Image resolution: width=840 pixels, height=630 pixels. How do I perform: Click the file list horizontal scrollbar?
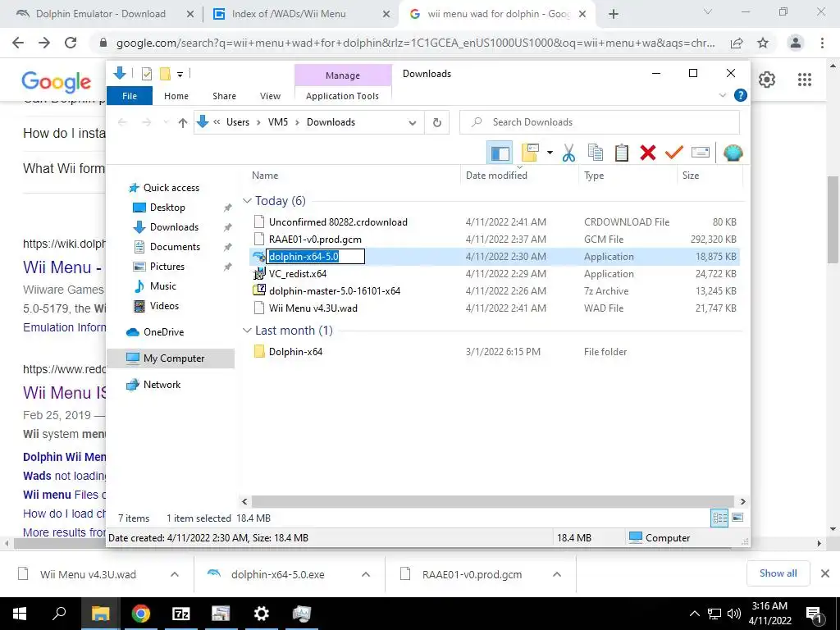click(493, 502)
